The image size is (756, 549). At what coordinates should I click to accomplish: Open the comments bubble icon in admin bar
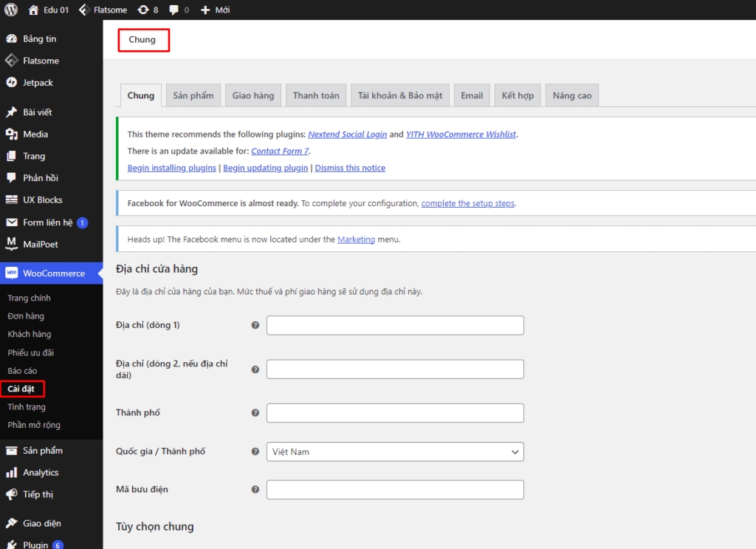pyautogui.click(x=173, y=10)
